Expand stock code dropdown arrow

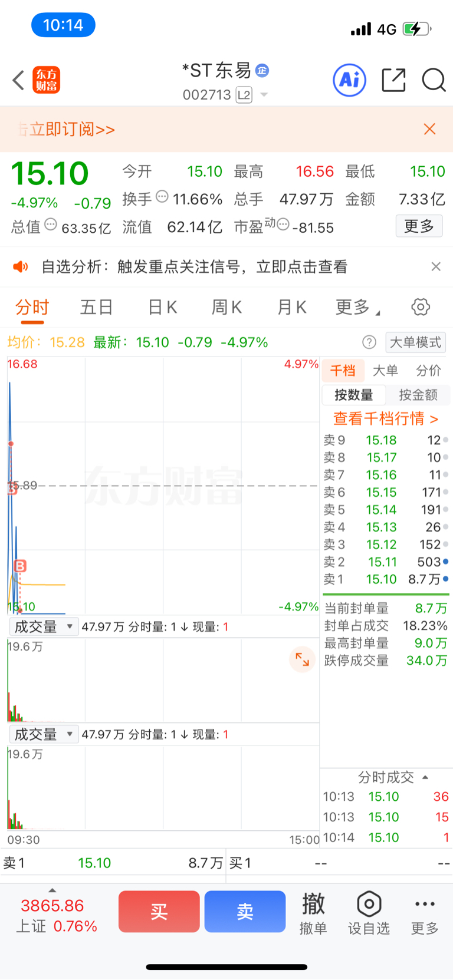(x=264, y=95)
